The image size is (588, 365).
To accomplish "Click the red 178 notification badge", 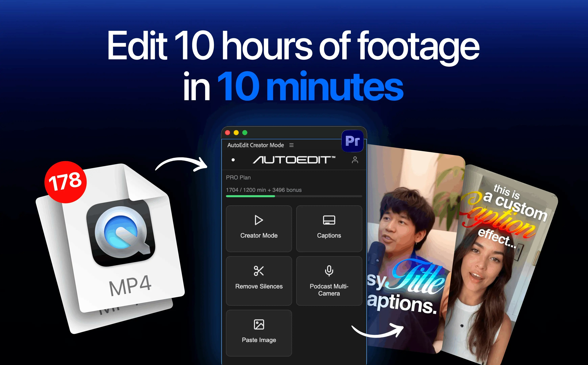I will point(65,182).
